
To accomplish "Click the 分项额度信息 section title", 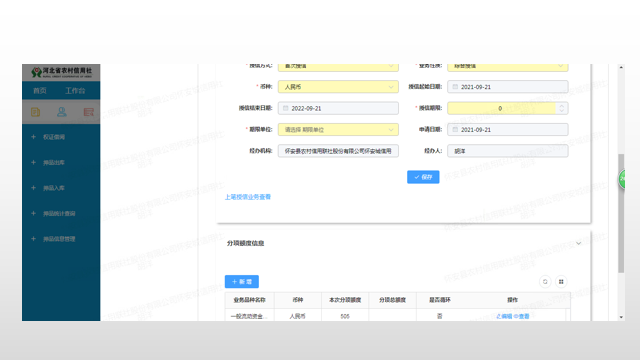I will click(x=245, y=243).
